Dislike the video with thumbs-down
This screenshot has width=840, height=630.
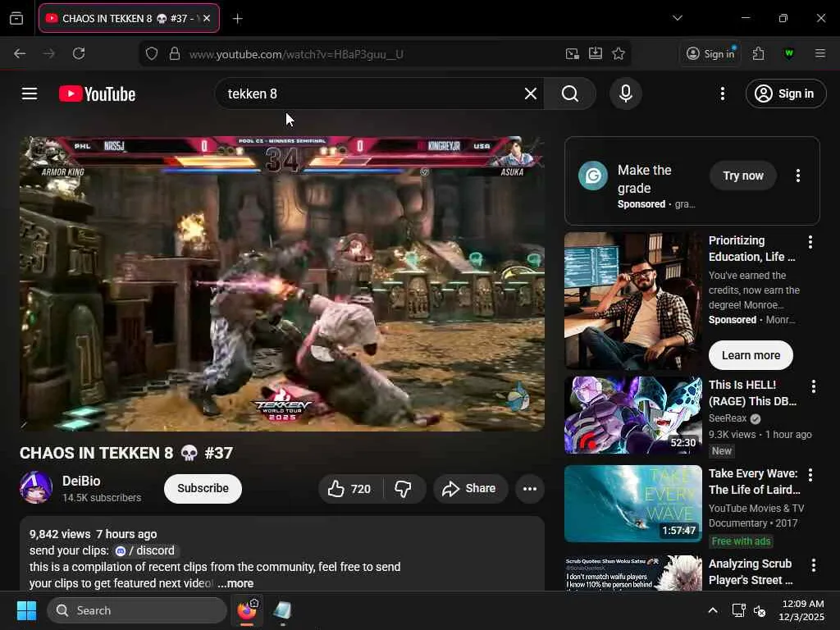tap(404, 489)
